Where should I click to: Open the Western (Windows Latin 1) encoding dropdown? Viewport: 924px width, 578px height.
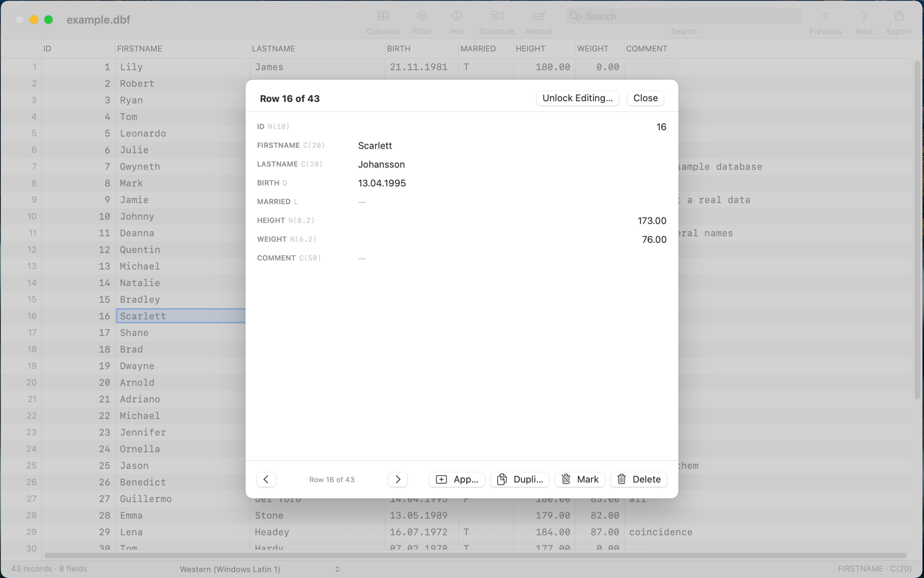pyautogui.click(x=260, y=569)
